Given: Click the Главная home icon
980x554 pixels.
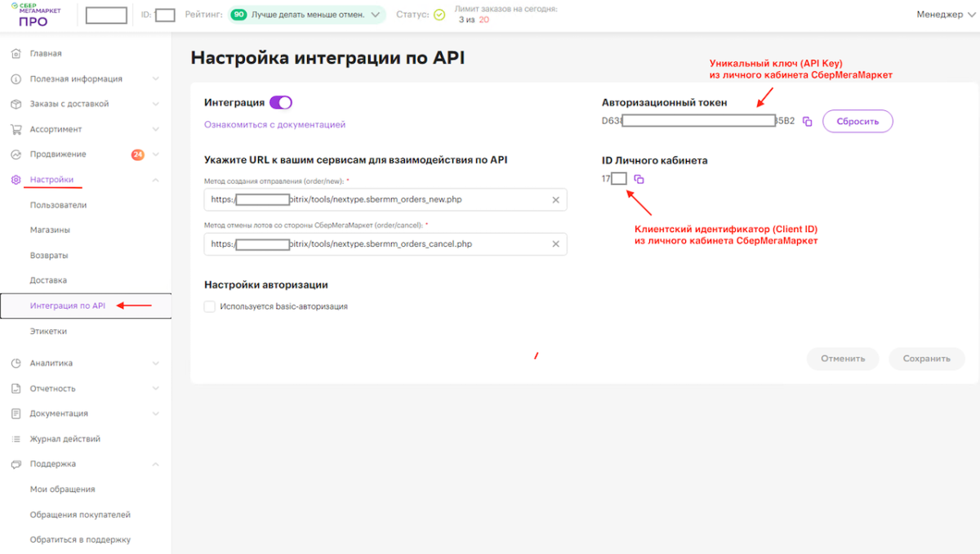Looking at the screenshot, I should pyautogui.click(x=15, y=54).
